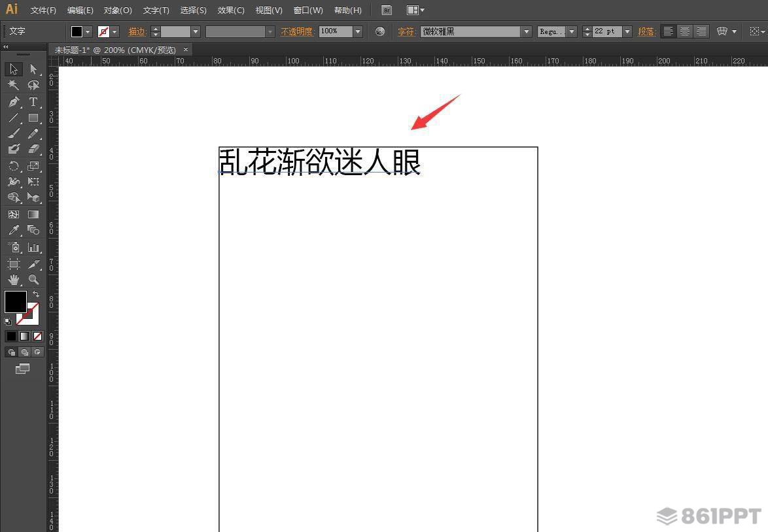Pick the Blob Brush tool
The width and height of the screenshot is (768, 532).
pyautogui.click(x=14, y=149)
